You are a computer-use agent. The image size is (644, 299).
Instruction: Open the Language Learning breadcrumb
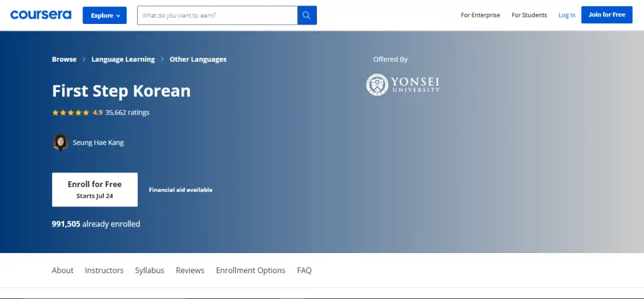coord(123,59)
